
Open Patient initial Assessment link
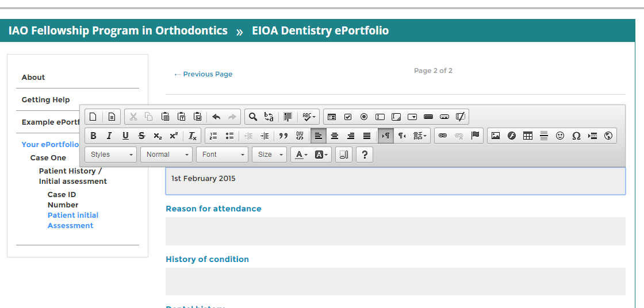[x=73, y=221]
